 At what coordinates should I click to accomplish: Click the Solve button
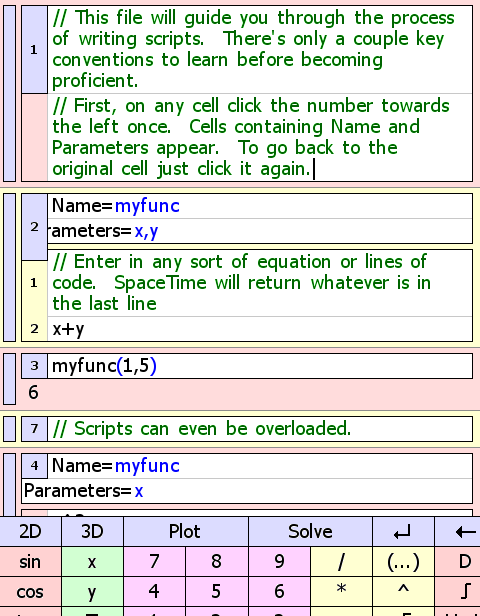[x=310, y=532]
